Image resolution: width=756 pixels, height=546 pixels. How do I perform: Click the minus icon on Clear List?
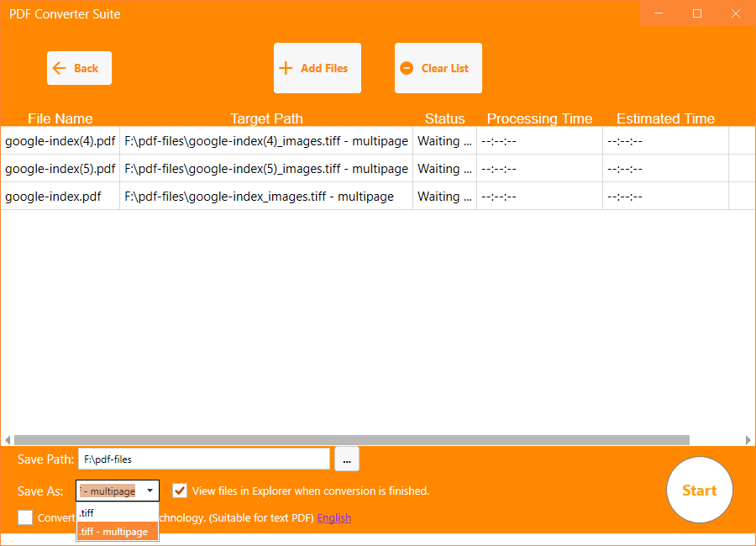tap(408, 67)
